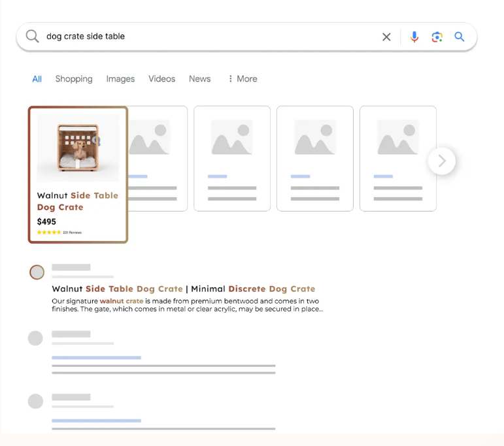The height and width of the screenshot is (446, 504).
Task: Open the Walnut Side Table Dog Crate result link
Action: click(x=183, y=289)
